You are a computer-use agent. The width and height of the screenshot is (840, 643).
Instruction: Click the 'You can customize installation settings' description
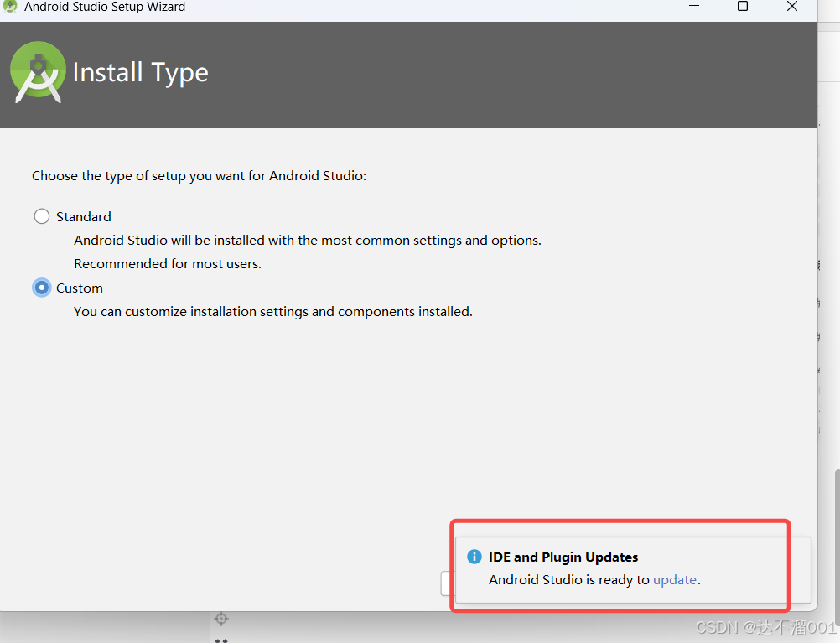(273, 311)
